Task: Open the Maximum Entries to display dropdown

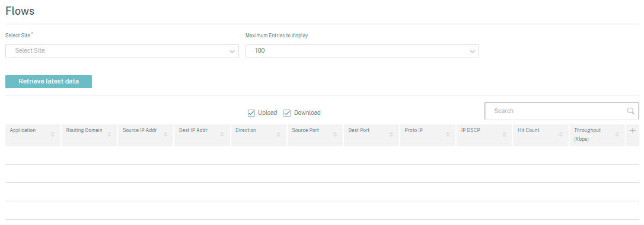Action: click(x=362, y=51)
